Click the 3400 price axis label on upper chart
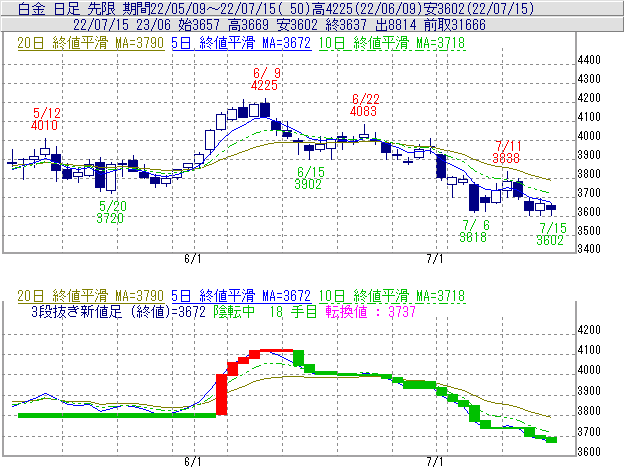This screenshot has width=624, height=475. (x=589, y=249)
